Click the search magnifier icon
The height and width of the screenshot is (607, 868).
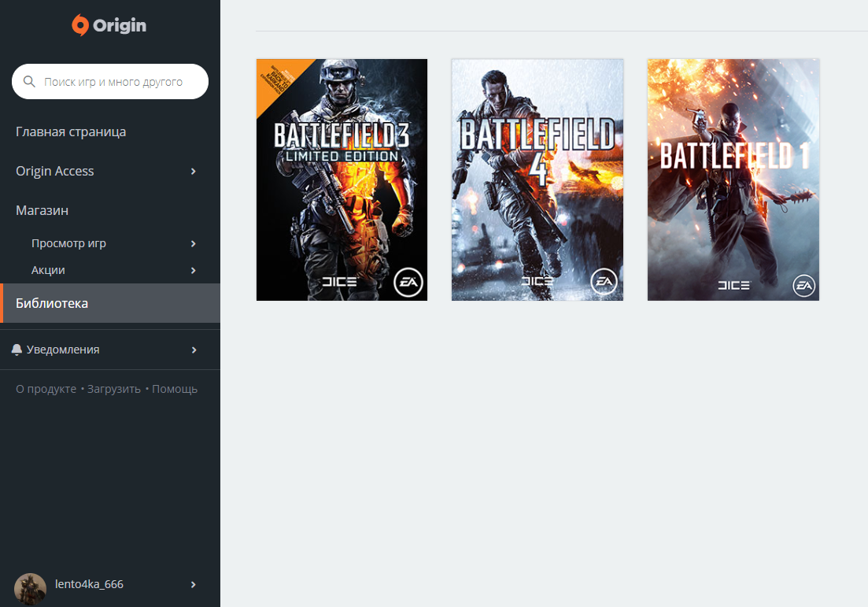click(29, 81)
